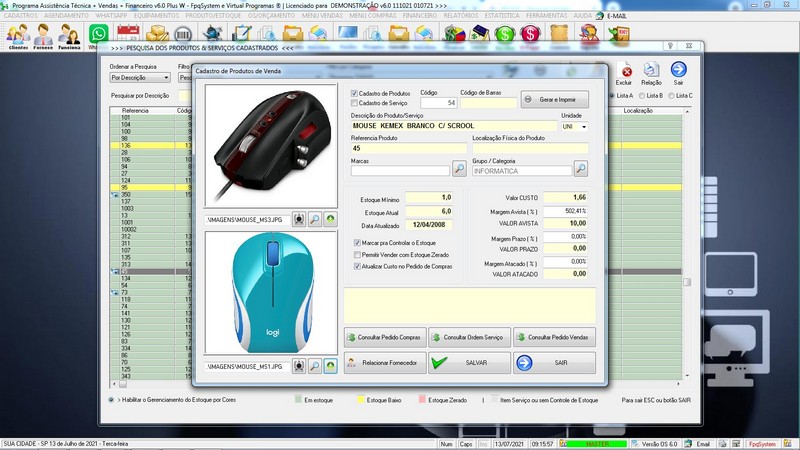The height and width of the screenshot is (450, 800).
Task: Uncheck Marcar pra Controlar o Estoque
Action: pos(357,243)
